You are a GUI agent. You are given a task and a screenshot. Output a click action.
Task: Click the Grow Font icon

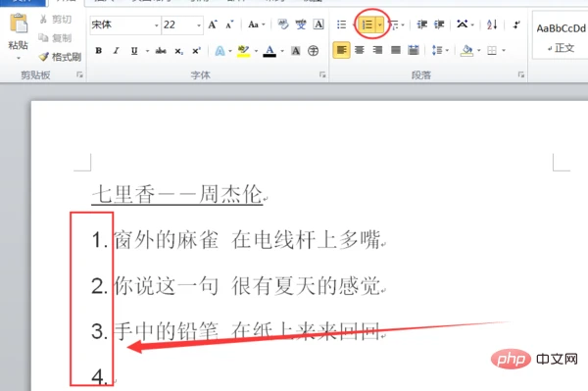tap(213, 24)
